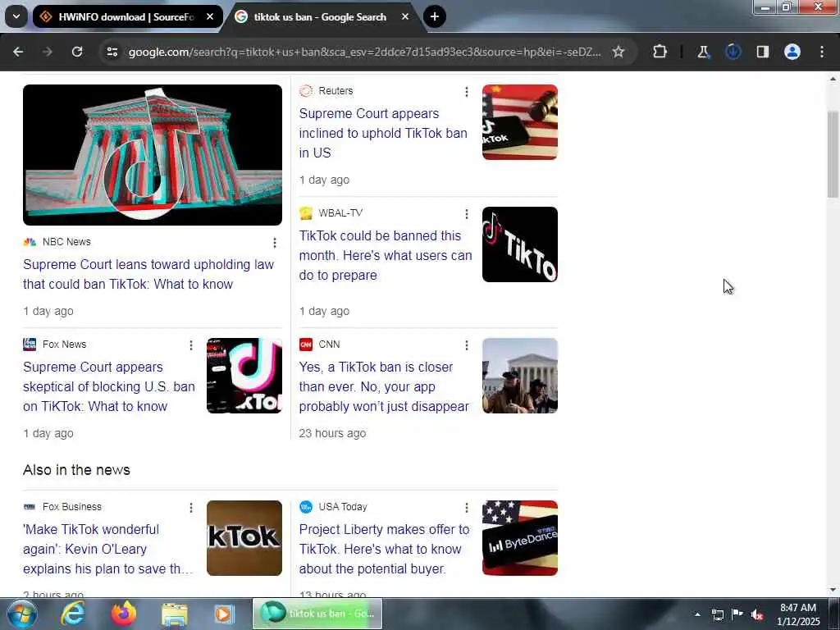The height and width of the screenshot is (630, 840).
Task: Click the Fox News TikTok thumbnail
Action: (244, 376)
